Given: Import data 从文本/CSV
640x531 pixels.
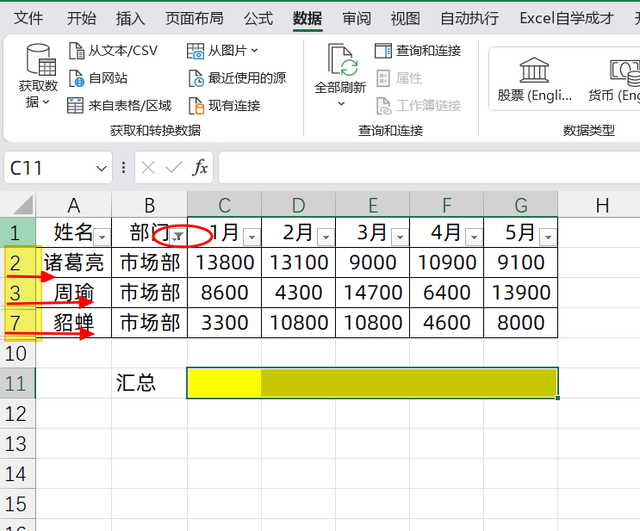Looking at the screenshot, I should pos(113,51).
